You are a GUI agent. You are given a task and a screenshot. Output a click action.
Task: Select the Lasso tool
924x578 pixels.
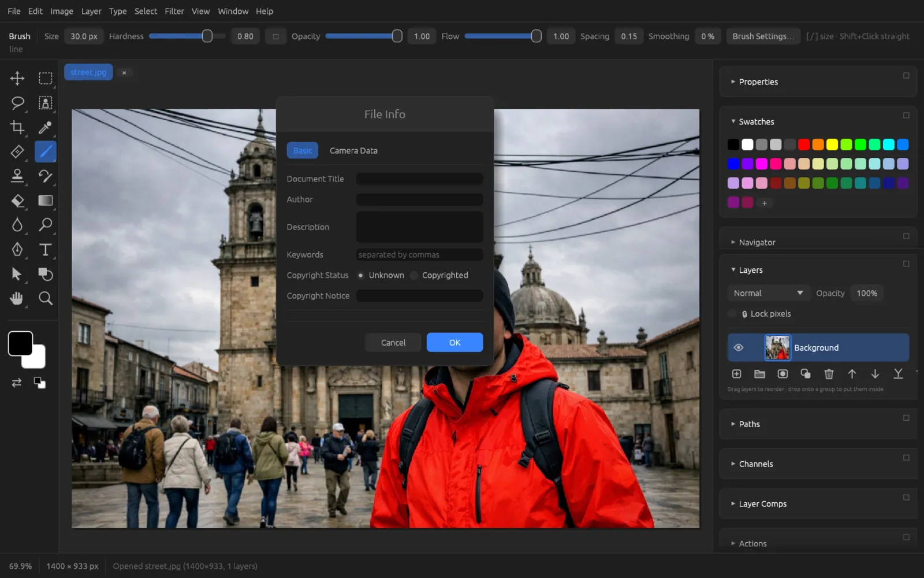pos(17,103)
